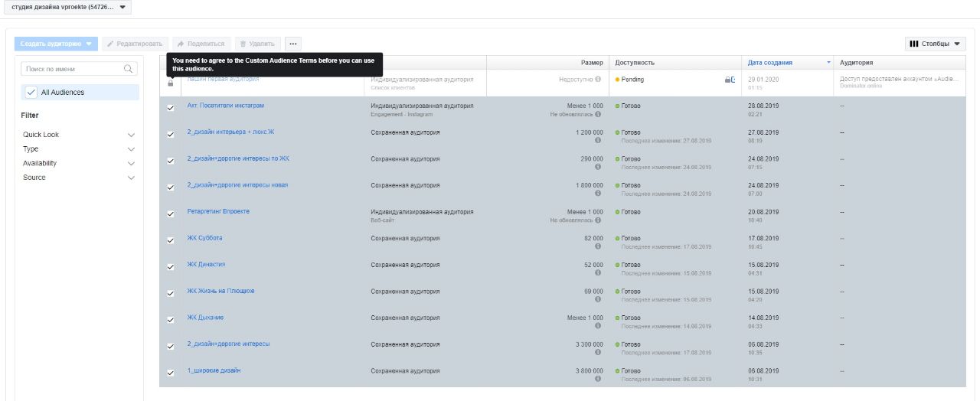980x401 pixels.
Task: Click info icon under size 82 000
Action: tap(598, 246)
